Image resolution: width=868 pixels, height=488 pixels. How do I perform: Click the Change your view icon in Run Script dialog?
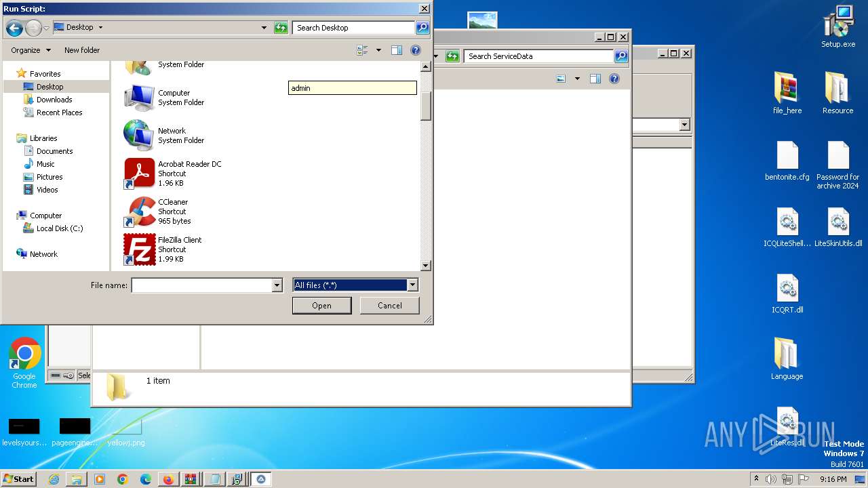pos(362,50)
